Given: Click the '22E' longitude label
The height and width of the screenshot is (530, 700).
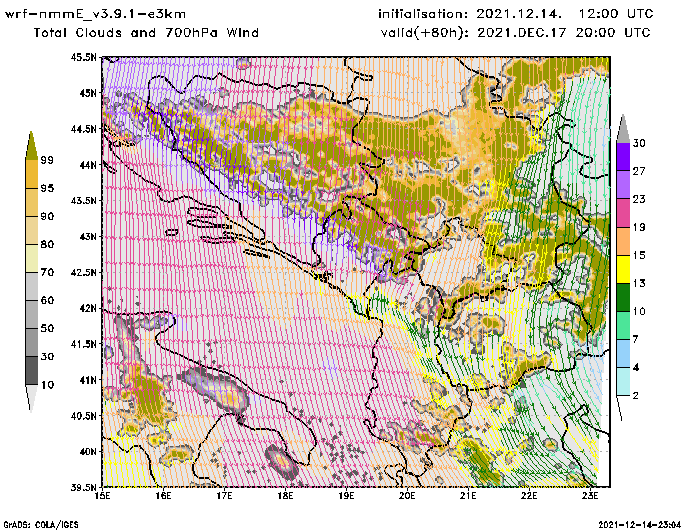Looking at the screenshot, I should [529, 496].
